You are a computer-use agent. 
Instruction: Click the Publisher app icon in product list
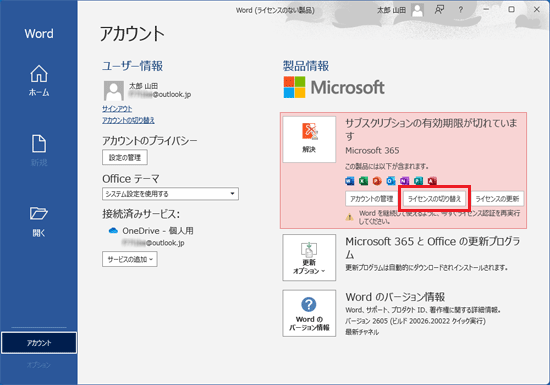tap(418, 181)
